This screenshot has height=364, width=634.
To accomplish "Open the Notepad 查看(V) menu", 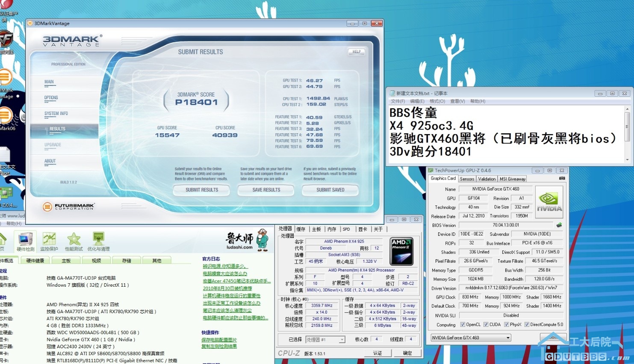I will pyautogui.click(x=457, y=101).
